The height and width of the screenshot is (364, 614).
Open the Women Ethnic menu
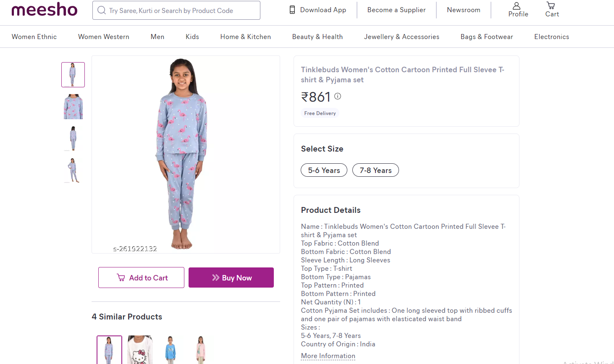[34, 37]
